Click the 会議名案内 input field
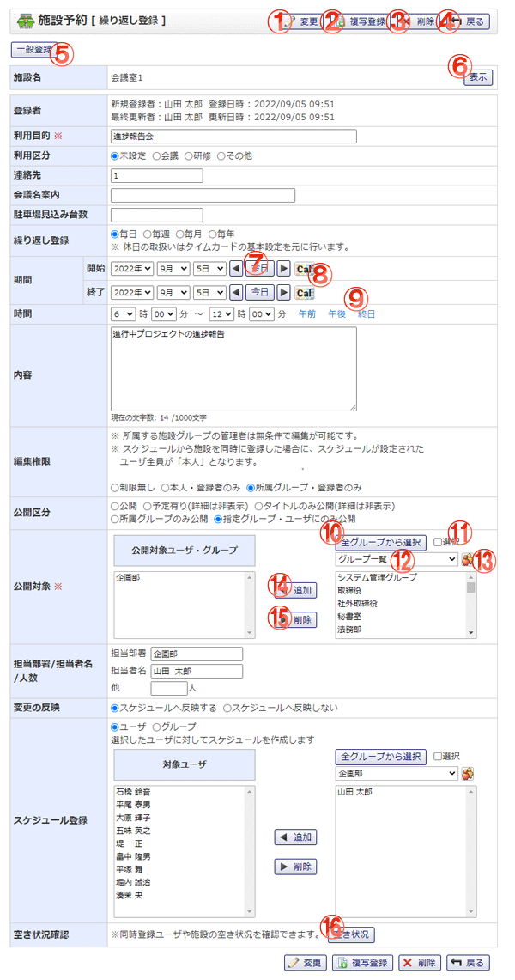515x980 pixels. coord(203,196)
